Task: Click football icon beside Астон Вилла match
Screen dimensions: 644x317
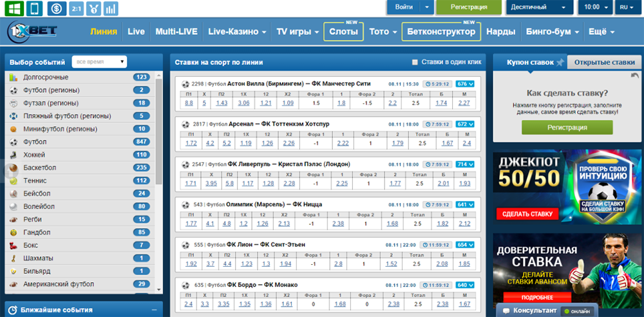Action: (185, 84)
